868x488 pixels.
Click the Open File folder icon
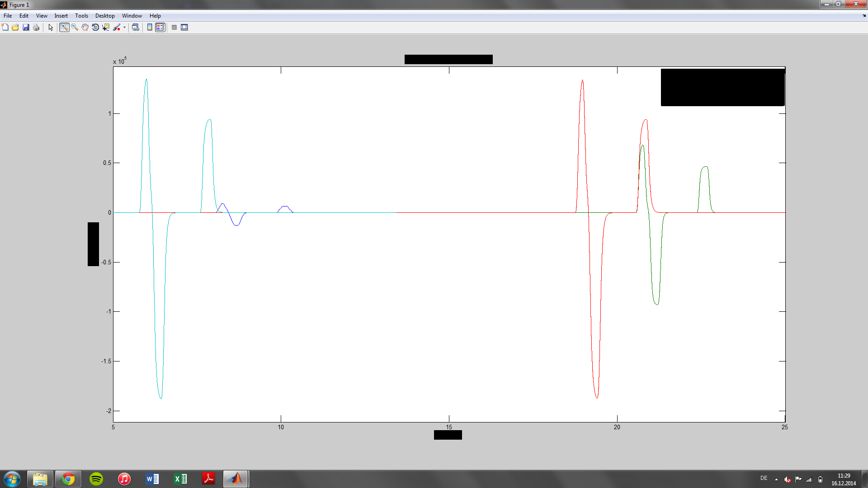coord(15,28)
